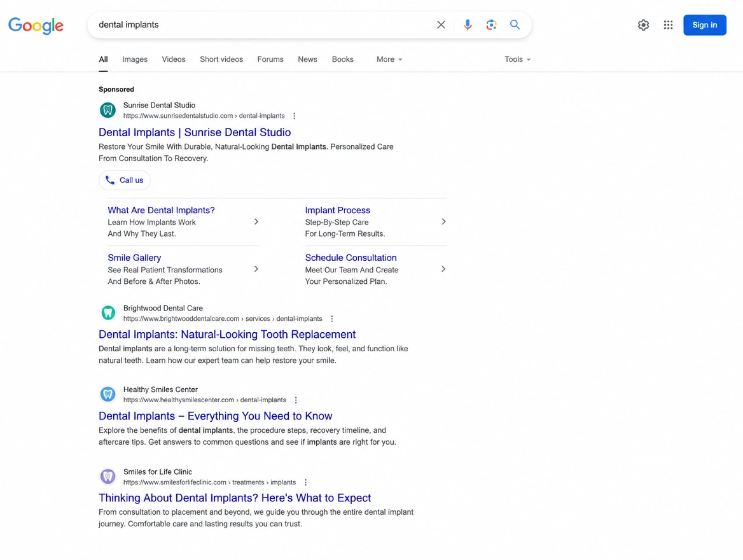Image resolution: width=743 pixels, height=560 pixels.
Task: Expand the More dropdown
Action: tap(389, 59)
